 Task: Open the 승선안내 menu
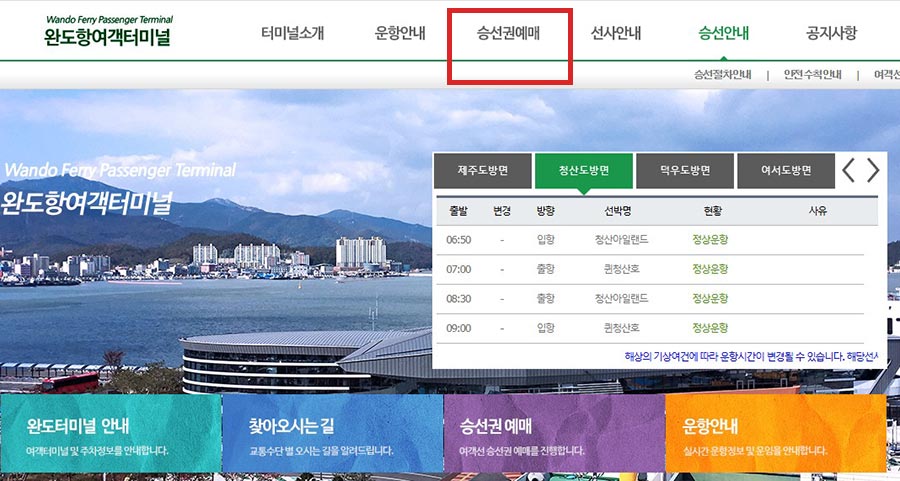[x=723, y=33]
